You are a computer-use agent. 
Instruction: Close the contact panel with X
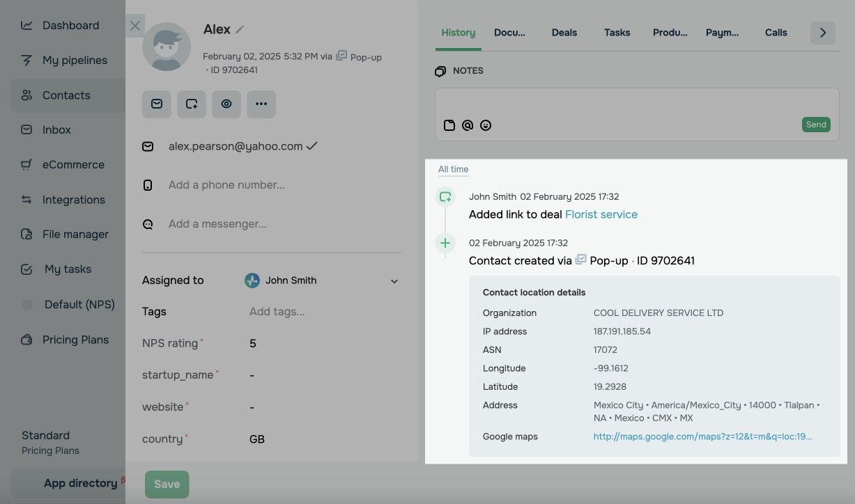(x=135, y=26)
